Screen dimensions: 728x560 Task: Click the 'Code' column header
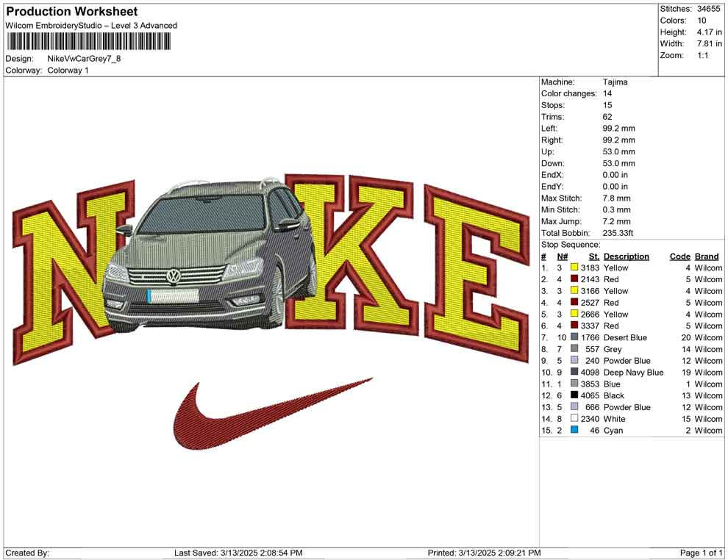(680, 256)
